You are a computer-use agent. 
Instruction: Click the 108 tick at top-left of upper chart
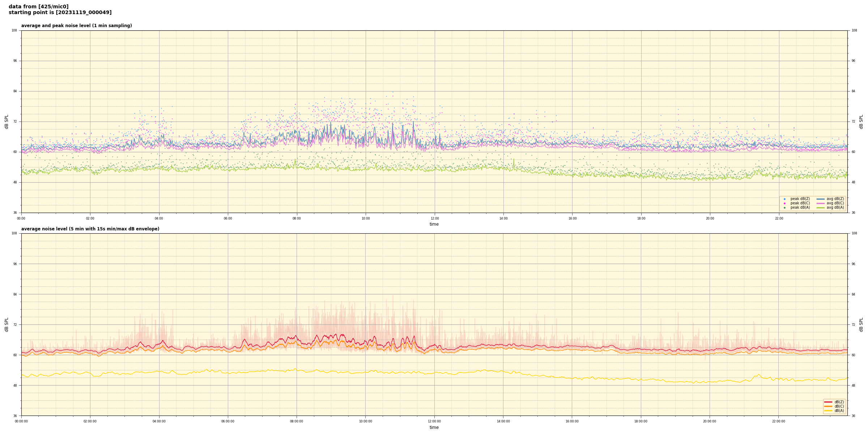coord(14,30)
